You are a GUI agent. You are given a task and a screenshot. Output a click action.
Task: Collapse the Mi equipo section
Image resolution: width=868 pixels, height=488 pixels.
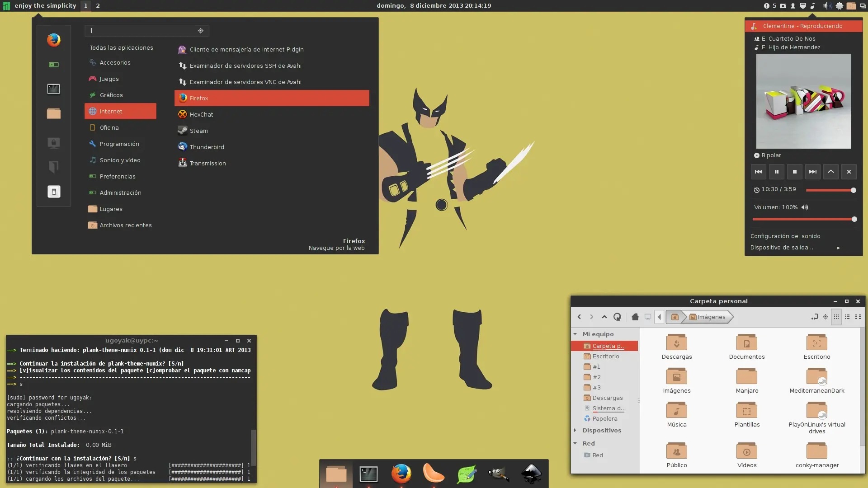click(575, 333)
